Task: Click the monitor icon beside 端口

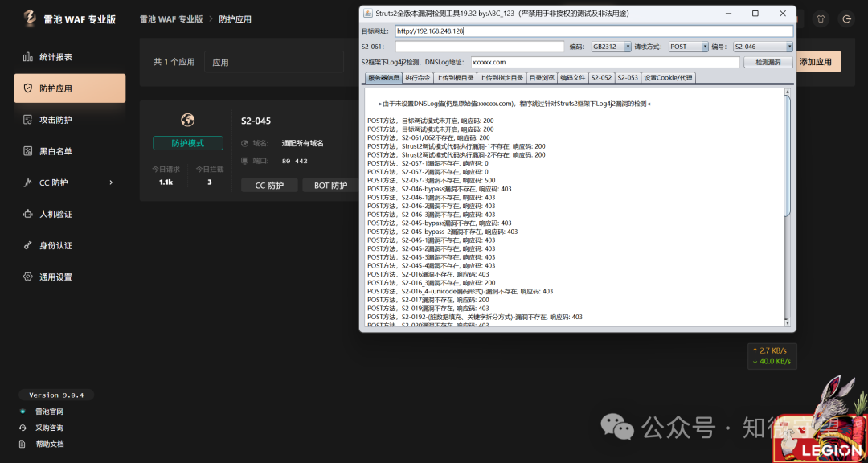Action: click(245, 161)
